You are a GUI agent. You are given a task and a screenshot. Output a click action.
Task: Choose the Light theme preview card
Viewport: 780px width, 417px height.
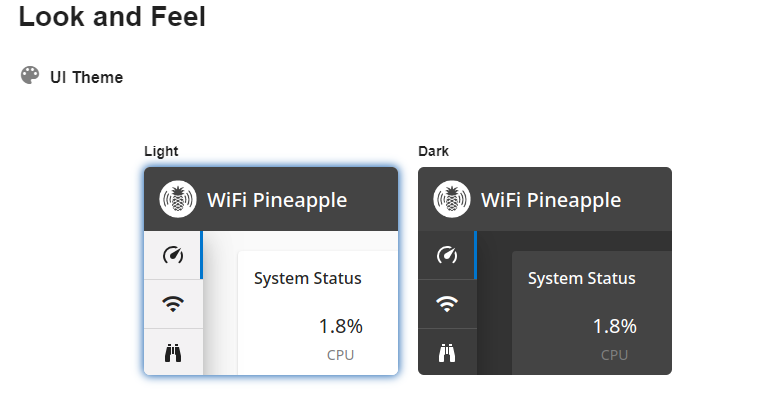pos(271,271)
